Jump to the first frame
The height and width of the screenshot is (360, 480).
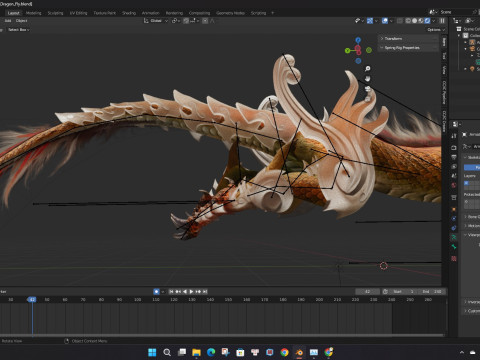171,291
